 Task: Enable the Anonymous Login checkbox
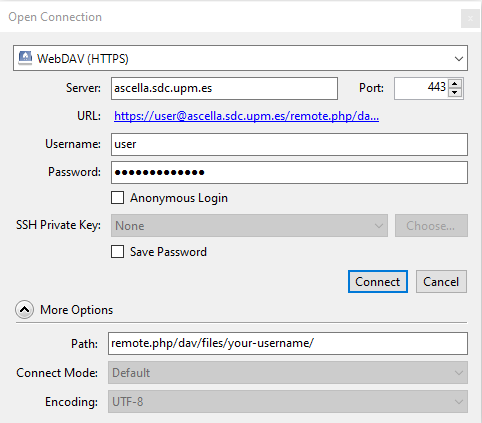tap(117, 198)
